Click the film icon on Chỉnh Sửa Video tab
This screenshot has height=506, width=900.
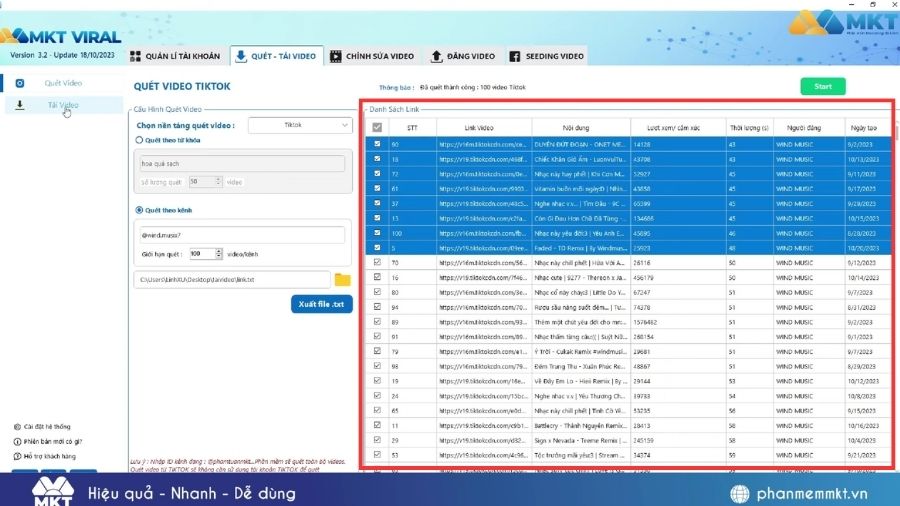(336, 56)
